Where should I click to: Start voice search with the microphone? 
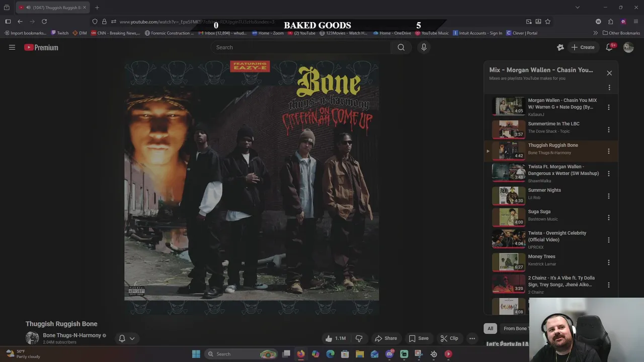click(424, 47)
